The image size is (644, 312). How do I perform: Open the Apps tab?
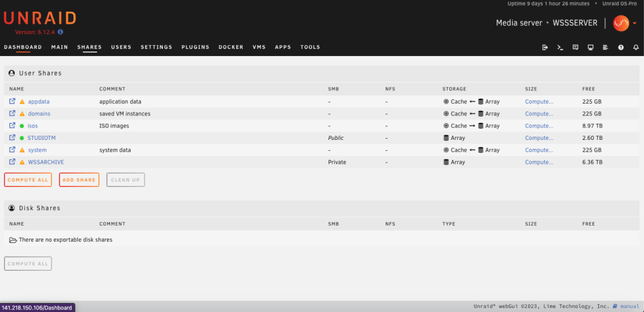(283, 47)
